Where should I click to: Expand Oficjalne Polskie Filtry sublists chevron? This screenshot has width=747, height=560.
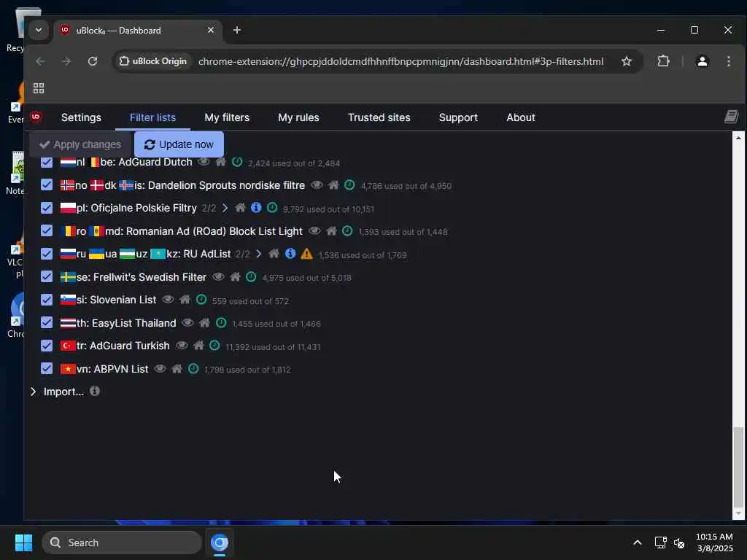pyautogui.click(x=225, y=208)
